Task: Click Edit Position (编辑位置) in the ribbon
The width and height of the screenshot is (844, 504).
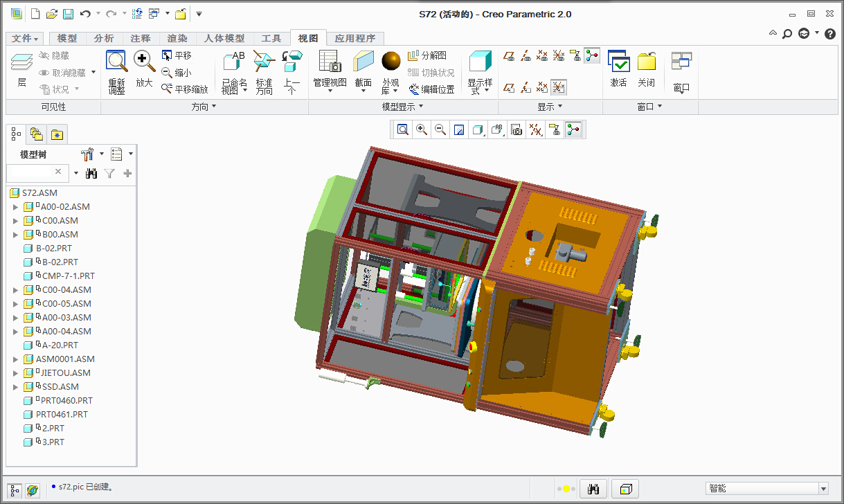Action: coord(431,89)
